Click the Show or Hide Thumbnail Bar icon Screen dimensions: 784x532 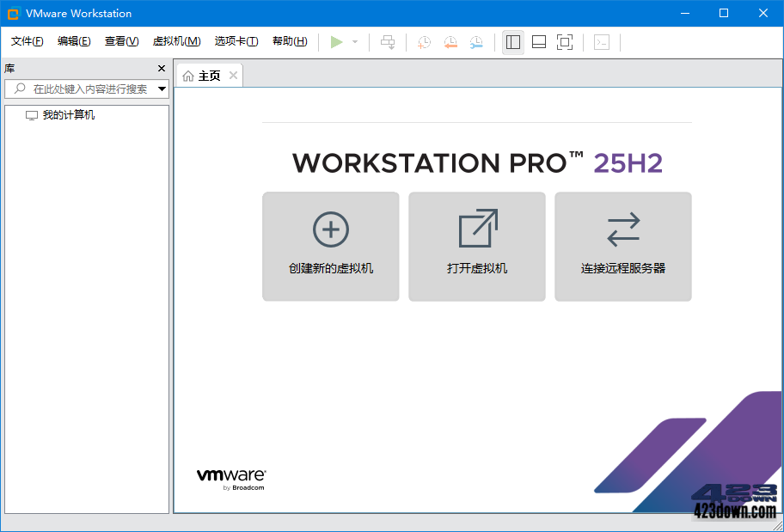pos(538,41)
